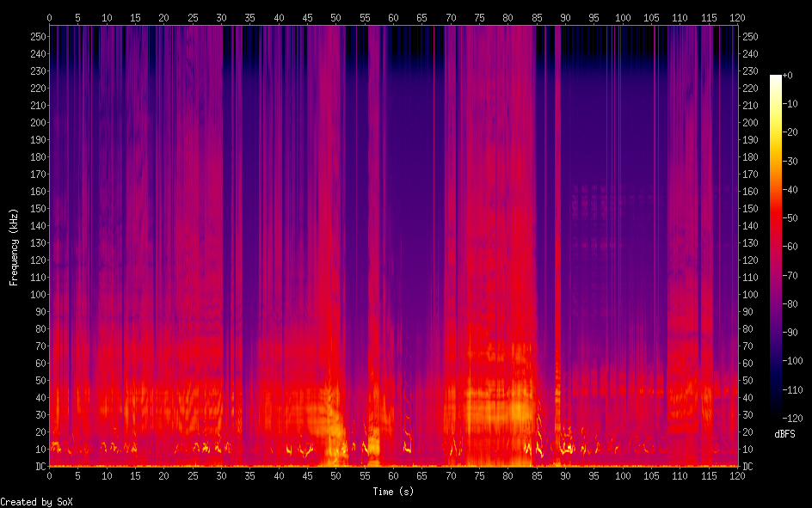Click the 60 second tick on bottom axis

pyautogui.click(x=393, y=475)
